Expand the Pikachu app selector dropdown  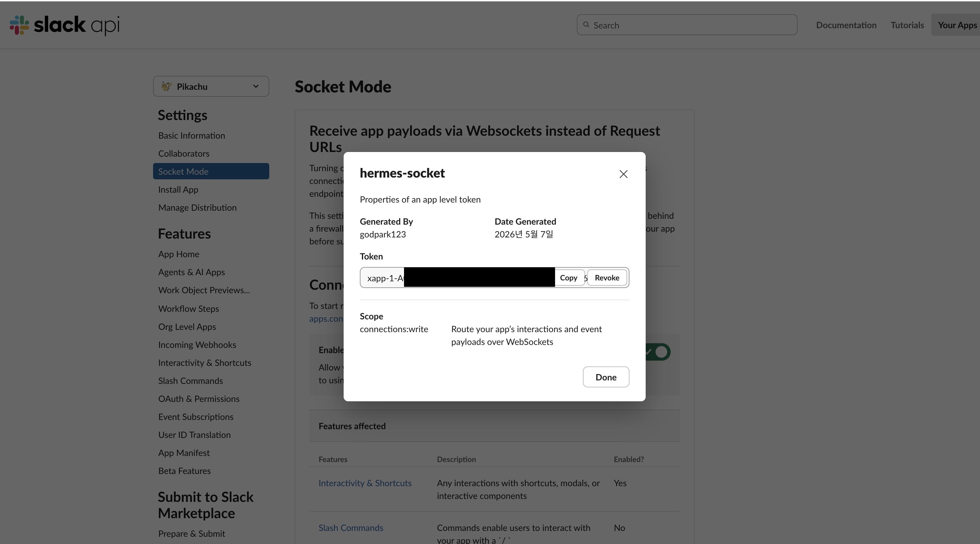(x=211, y=86)
